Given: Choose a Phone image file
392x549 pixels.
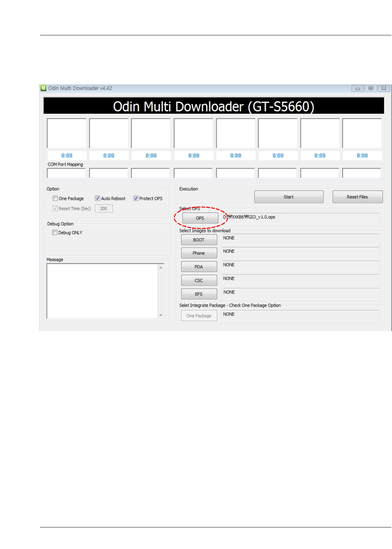Looking at the screenshot, I should click(199, 253).
